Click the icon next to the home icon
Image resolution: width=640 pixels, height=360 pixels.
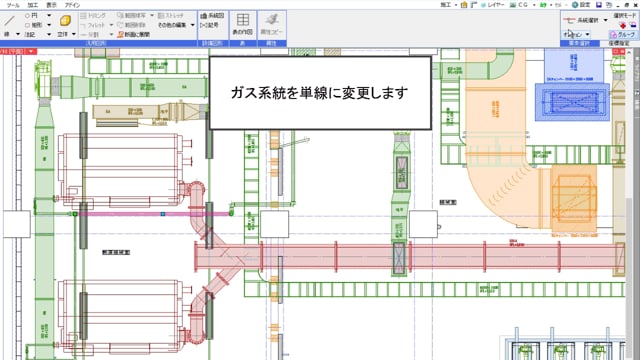point(473,5)
